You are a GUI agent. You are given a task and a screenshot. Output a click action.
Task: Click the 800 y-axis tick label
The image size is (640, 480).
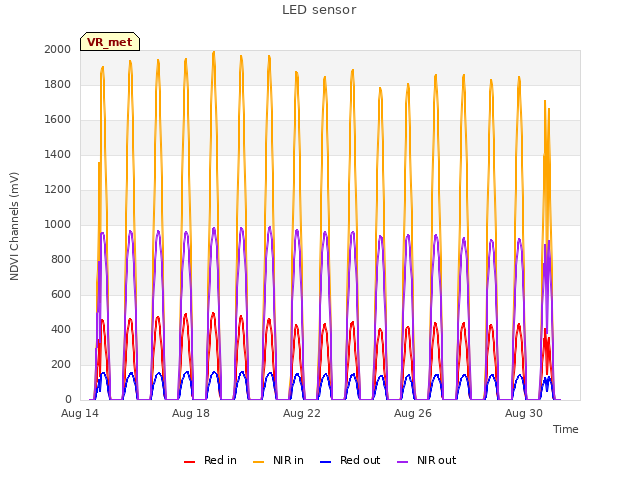click(61, 260)
